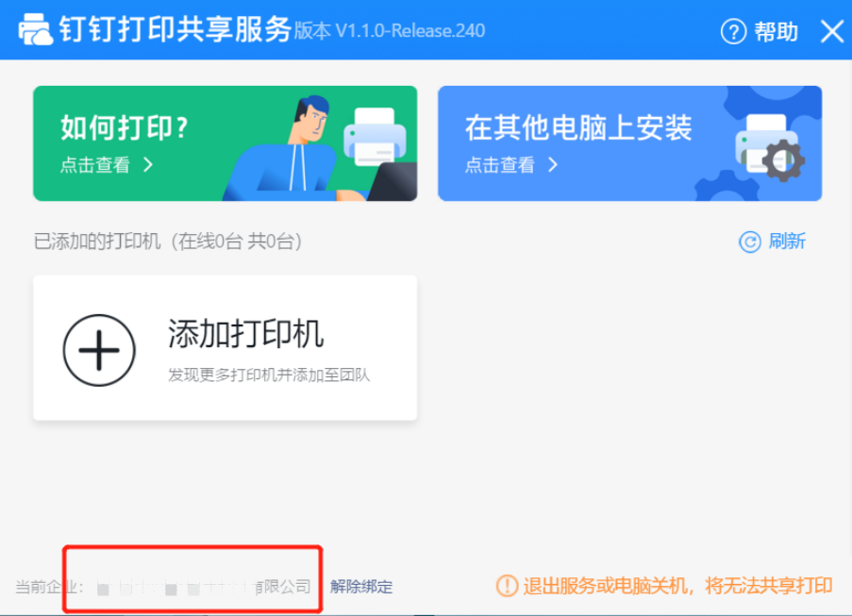852x616 pixels.
Task: Open the 如何打印? guide banner
Action: coord(225,143)
